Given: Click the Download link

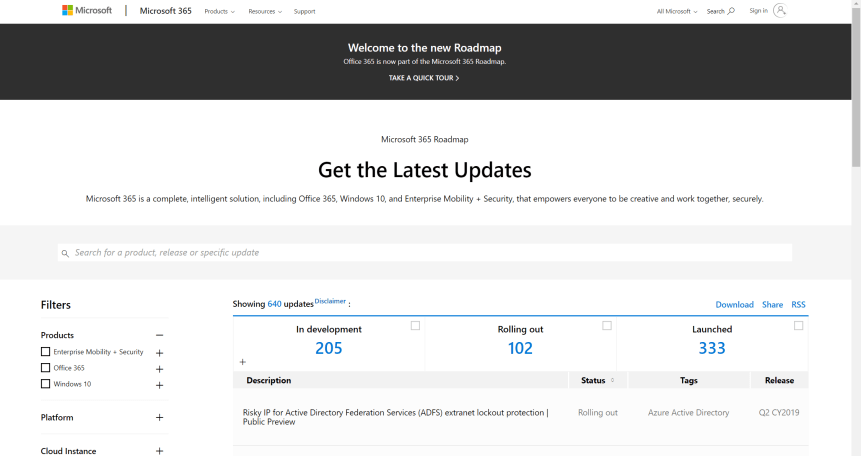Looking at the screenshot, I should (734, 304).
